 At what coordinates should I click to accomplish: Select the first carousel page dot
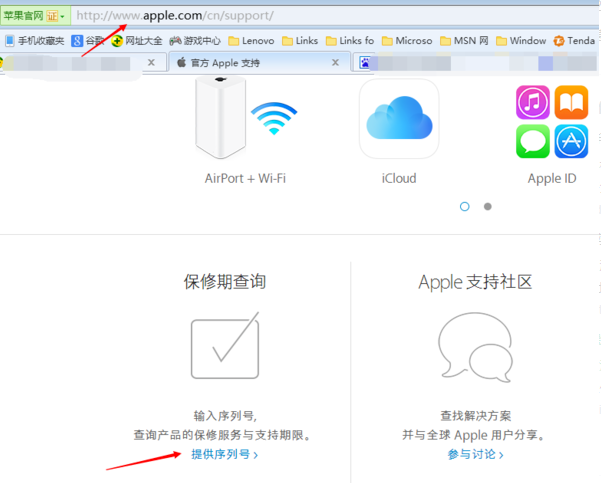pyautogui.click(x=465, y=206)
